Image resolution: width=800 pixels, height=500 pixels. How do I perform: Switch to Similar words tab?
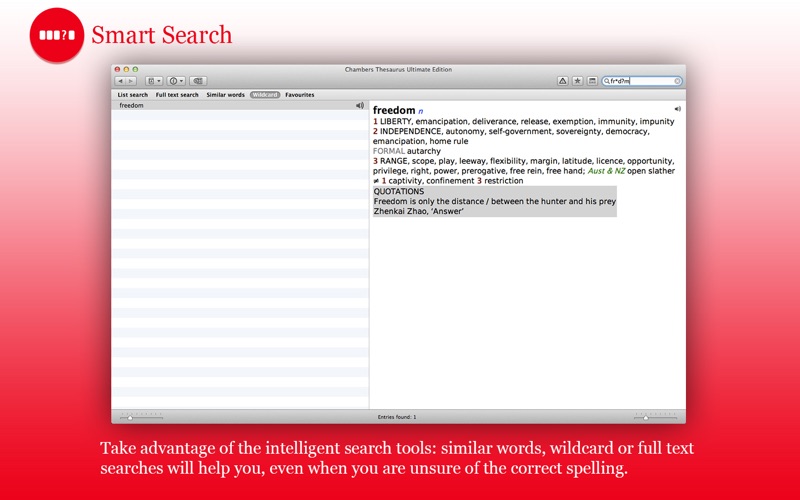(x=226, y=95)
